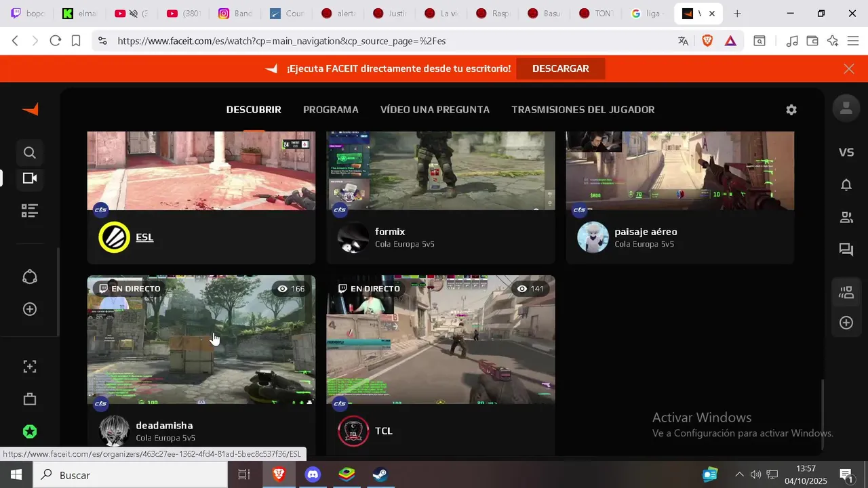Go back with the browser back arrow
This screenshot has height=488, width=868.
point(15,41)
